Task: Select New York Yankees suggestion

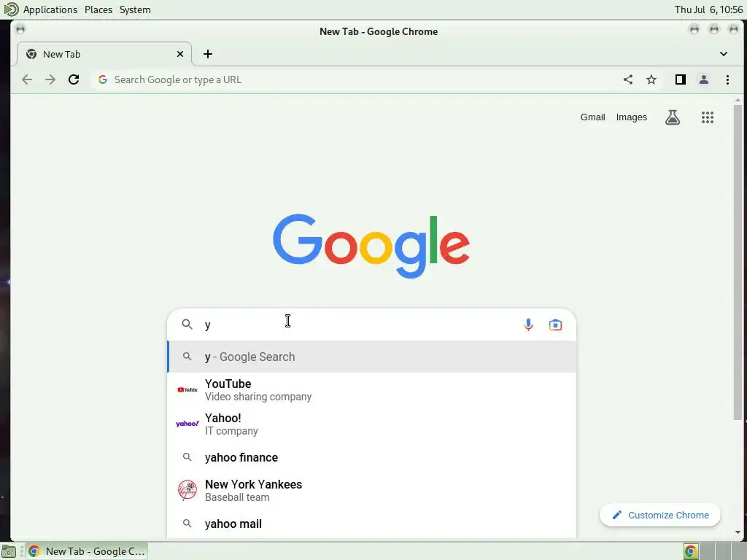Action: pos(371,490)
